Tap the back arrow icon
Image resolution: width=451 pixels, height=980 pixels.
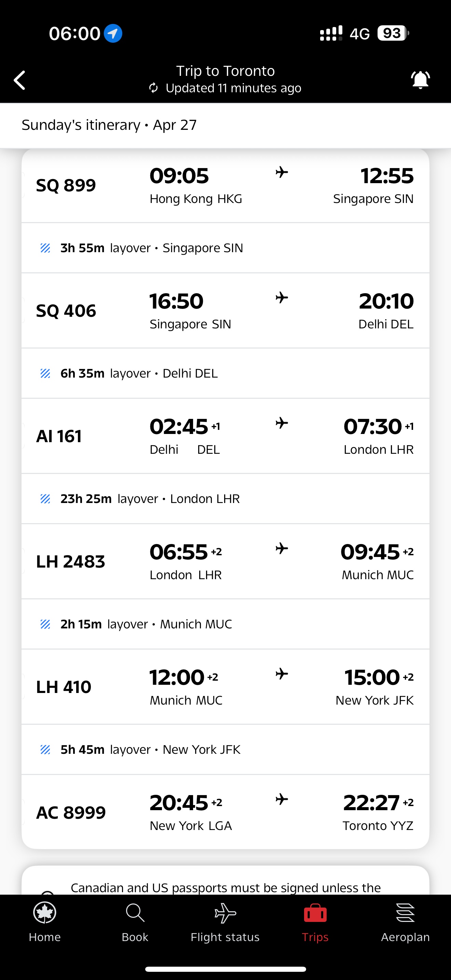(19, 80)
